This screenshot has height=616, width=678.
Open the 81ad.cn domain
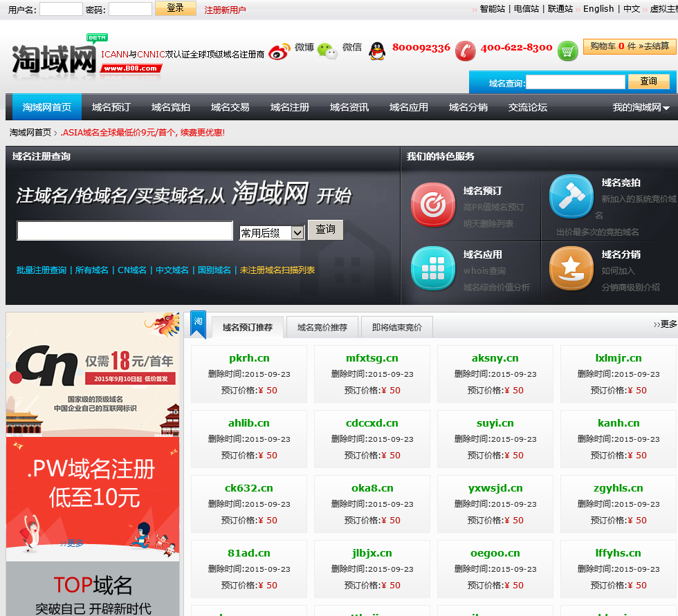click(249, 553)
